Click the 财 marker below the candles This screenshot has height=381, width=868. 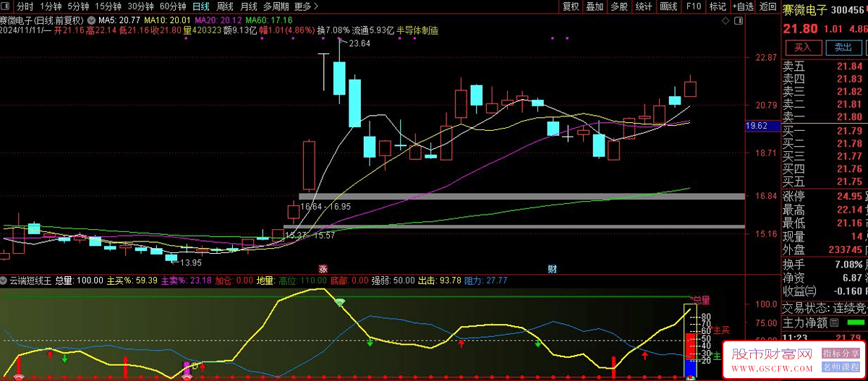552,268
